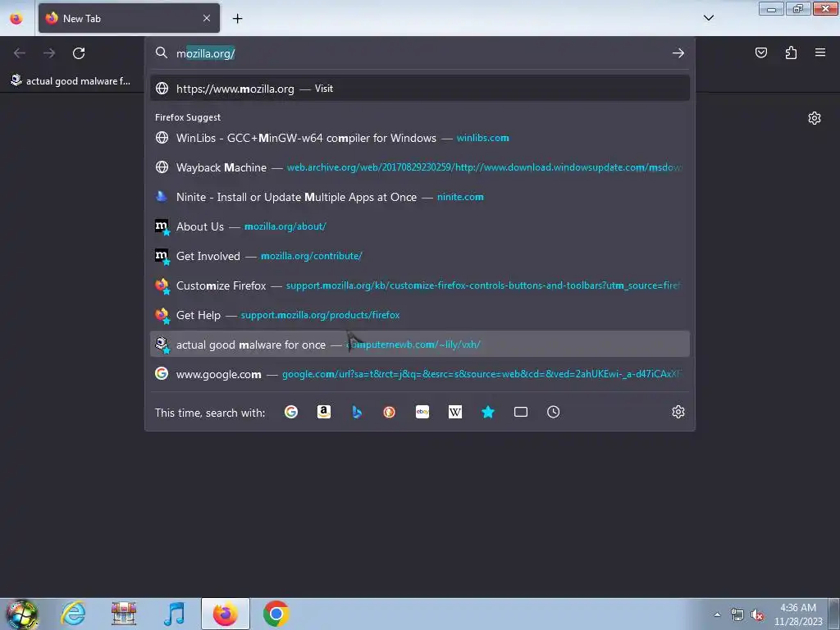
Task: Click the address bar with mozilla.org/
Action: [x=420, y=53]
